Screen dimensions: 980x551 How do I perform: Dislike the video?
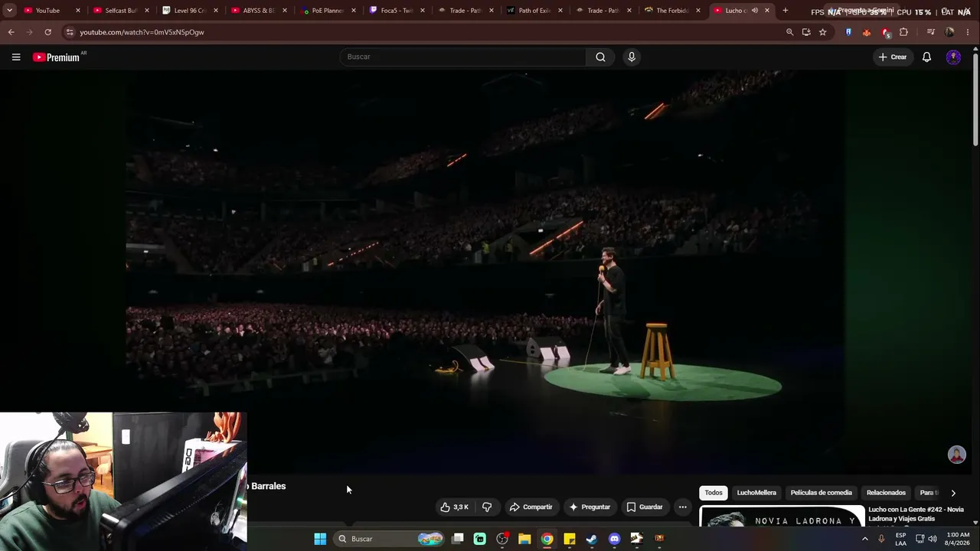(487, 507)
